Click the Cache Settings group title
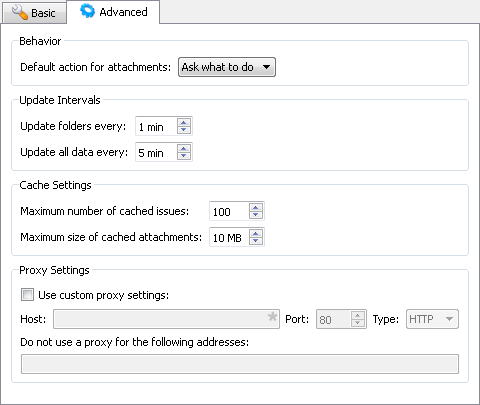This screenshot has width=480, height=405. pyautogui.click(x=55, y=185)
